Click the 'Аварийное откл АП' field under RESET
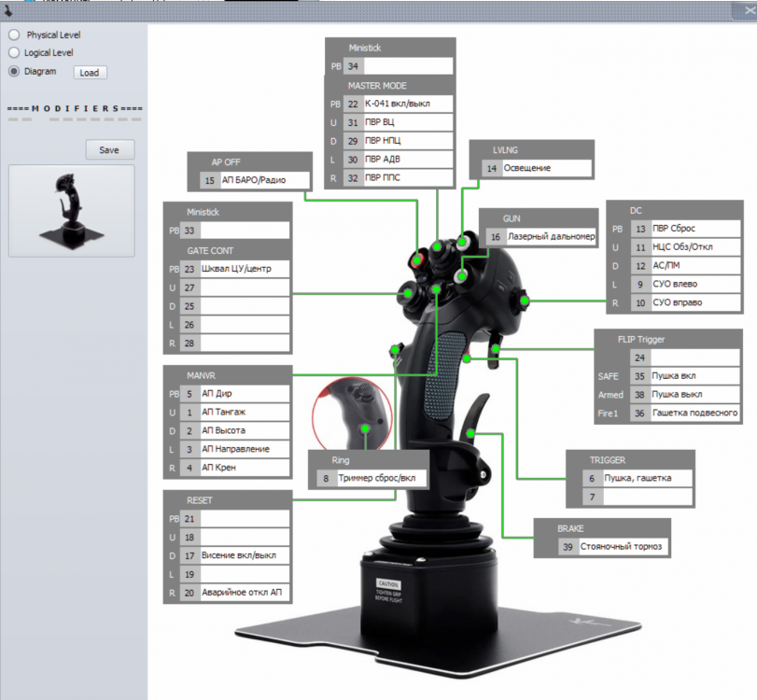 coord(245,594)
